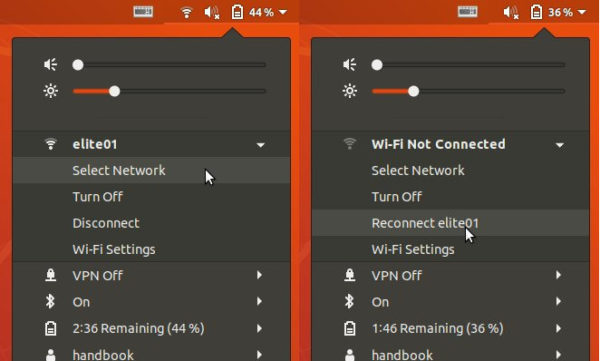Collapse the elite01 Wi-Fi section arrow

pos(261,145)
